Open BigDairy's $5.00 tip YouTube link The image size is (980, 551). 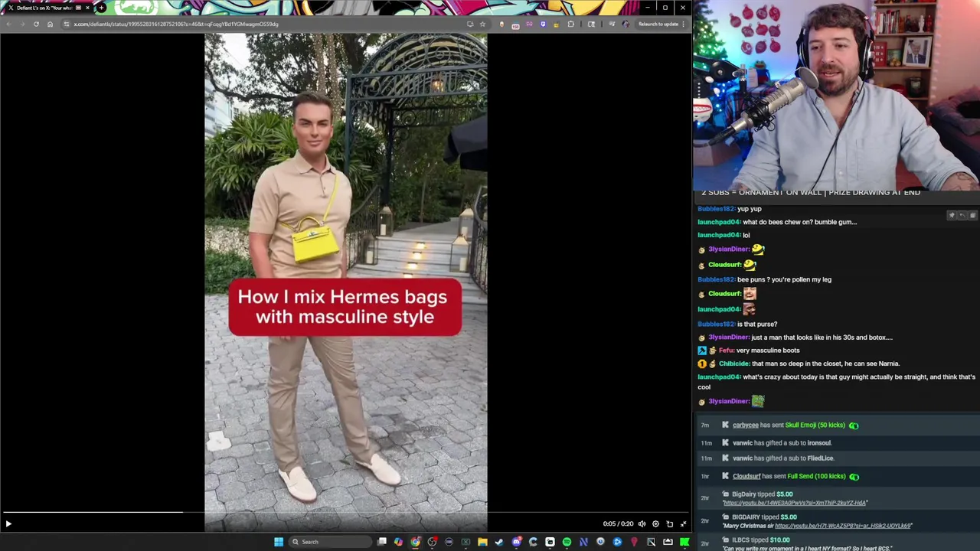pyautogui.click(x=795, y=503)
